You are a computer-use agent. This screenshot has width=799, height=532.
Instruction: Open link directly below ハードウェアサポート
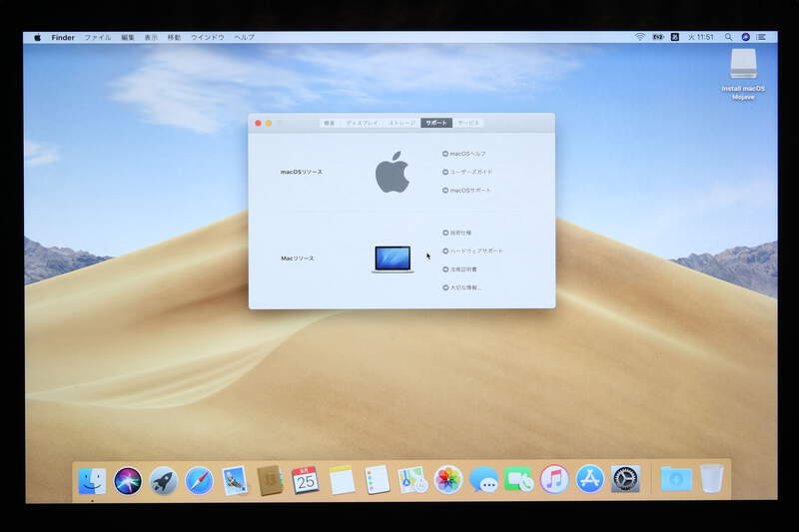pos(459,269)
